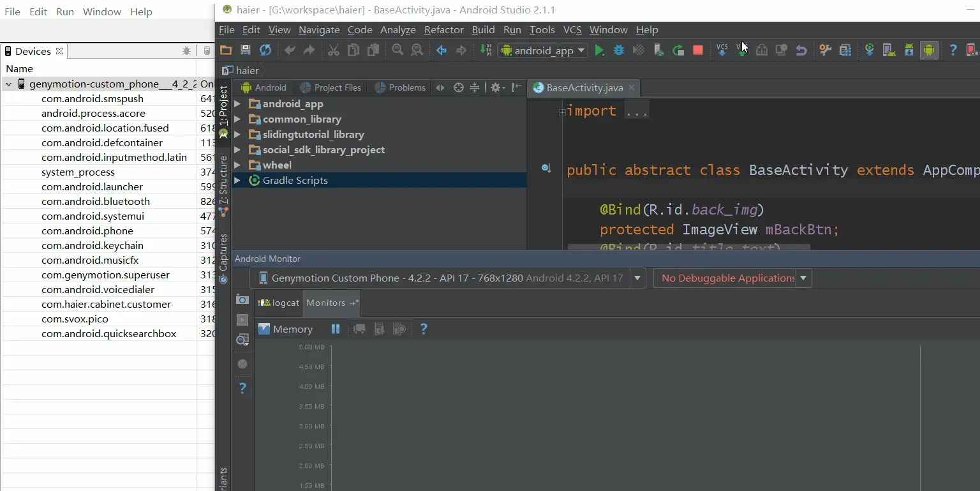Click the Debug bug icon in toolbar
The image size is (980, 491).
[618, 50]
